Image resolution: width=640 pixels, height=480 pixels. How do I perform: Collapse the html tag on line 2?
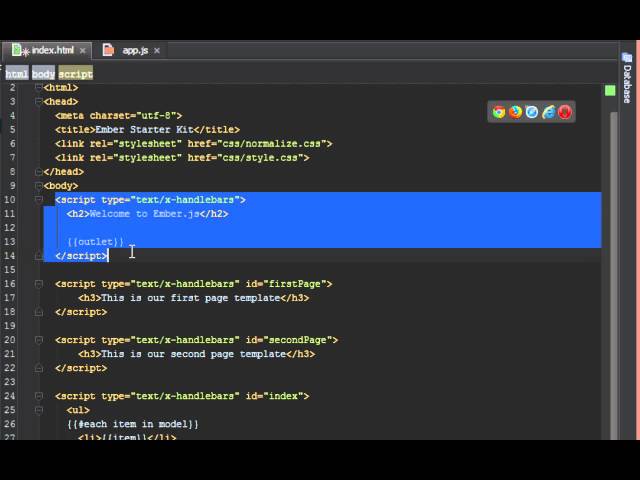pyautogui.click(x=38, y=87)
